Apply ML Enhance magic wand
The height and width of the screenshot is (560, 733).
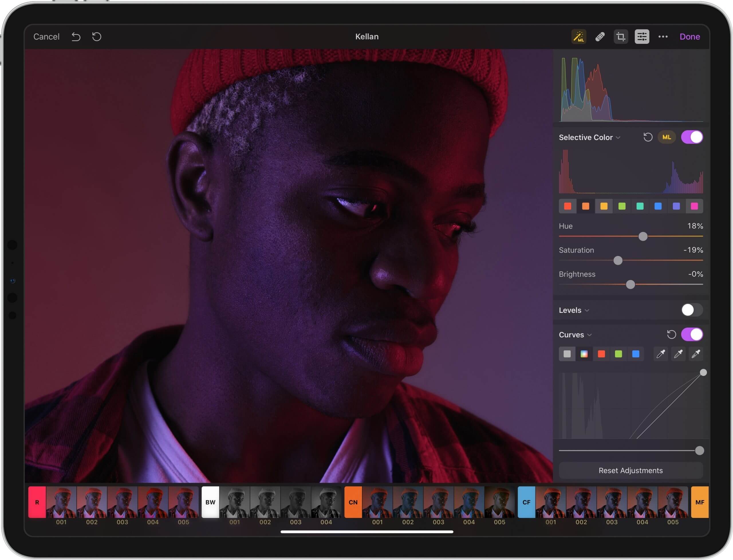579,37
